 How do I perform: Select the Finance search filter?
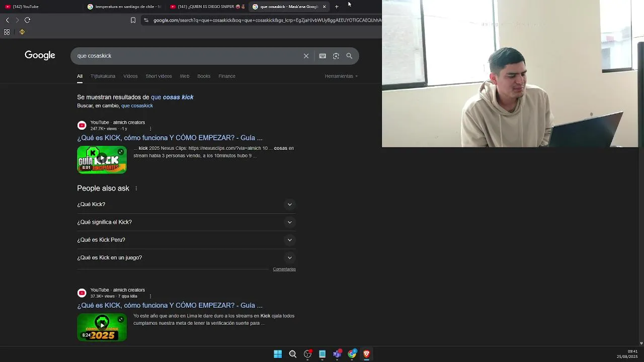point(227,76)
